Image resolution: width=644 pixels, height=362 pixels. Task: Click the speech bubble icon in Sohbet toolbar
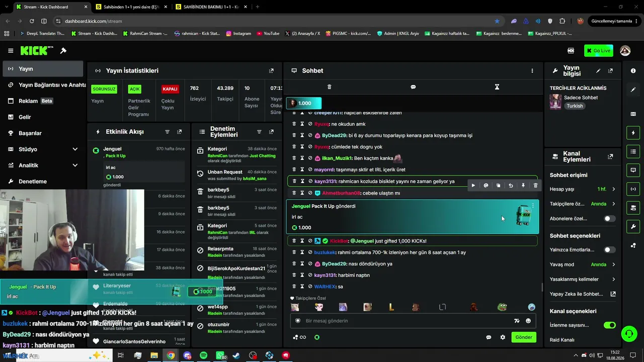tap(413, 87)
